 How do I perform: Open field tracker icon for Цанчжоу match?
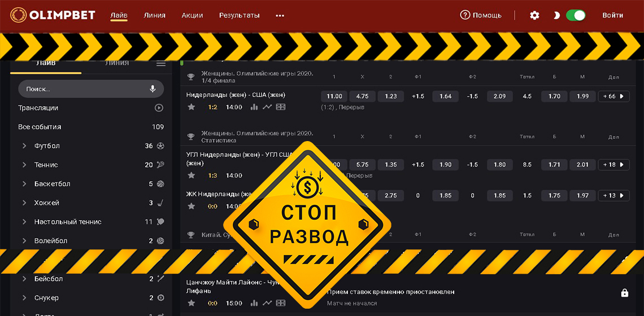(x=281, y=303)
